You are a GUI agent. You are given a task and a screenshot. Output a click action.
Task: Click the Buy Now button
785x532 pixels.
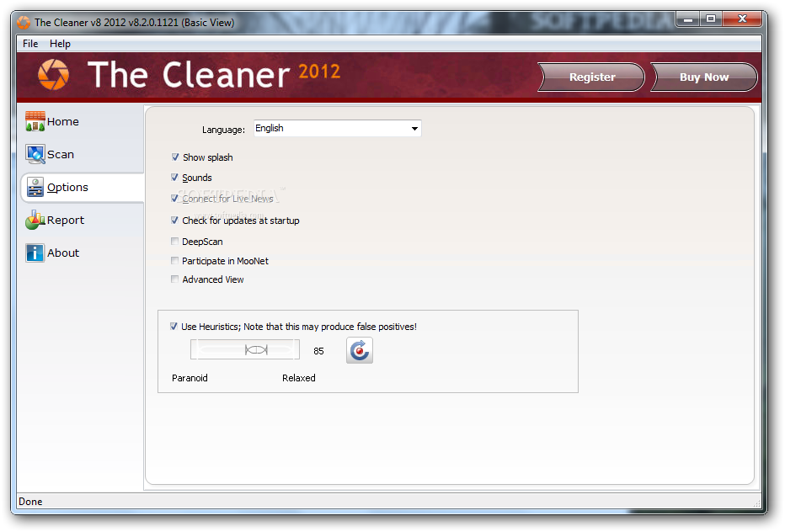click(x=704, y=77)
